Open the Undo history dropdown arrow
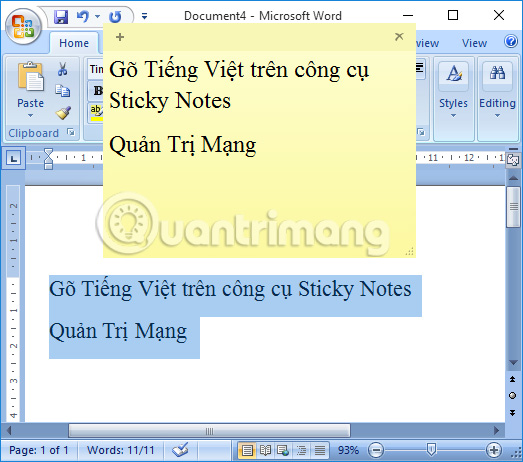 (97, 16)
